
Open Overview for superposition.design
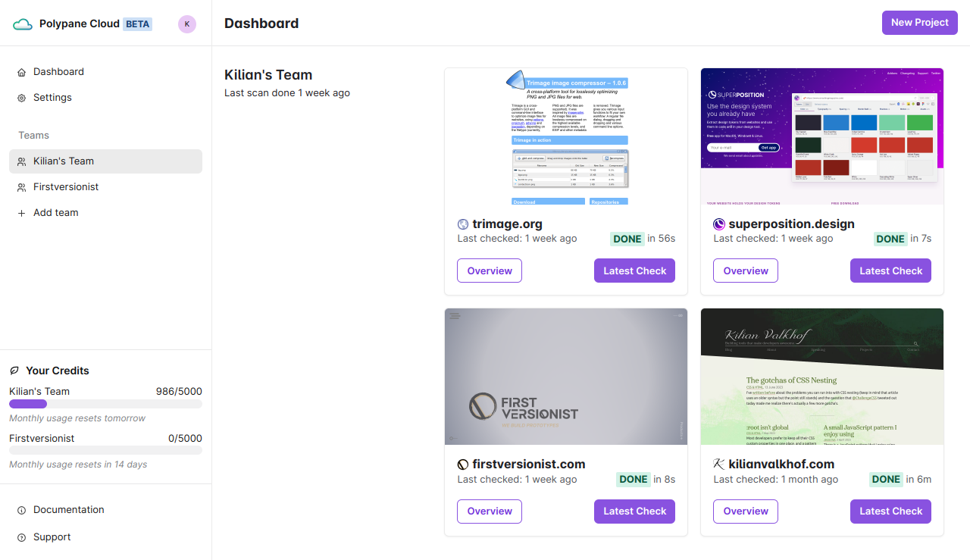click(746, 271)
